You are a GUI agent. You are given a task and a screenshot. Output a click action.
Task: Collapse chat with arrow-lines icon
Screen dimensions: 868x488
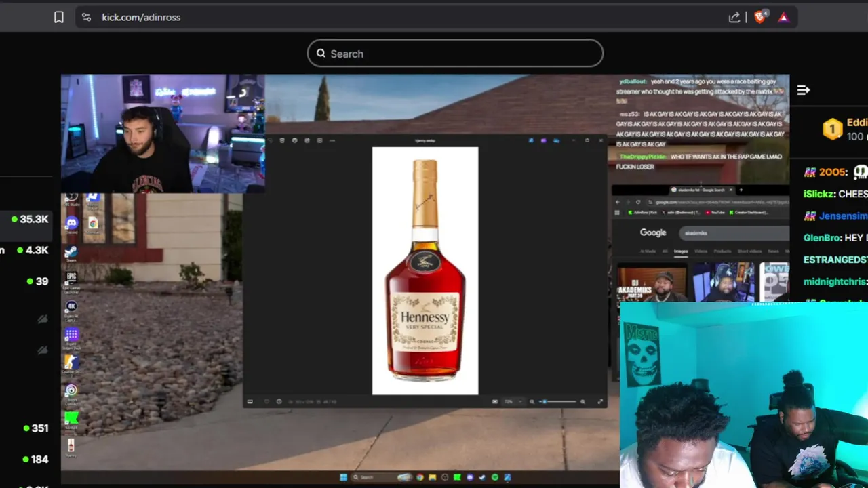coord(804,90)
